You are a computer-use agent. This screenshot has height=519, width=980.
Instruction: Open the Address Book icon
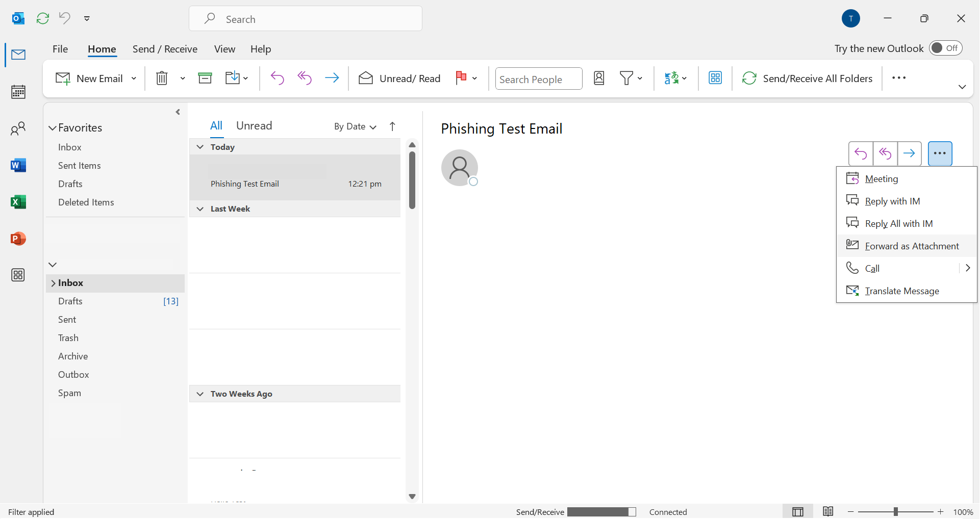coord(599,78)
